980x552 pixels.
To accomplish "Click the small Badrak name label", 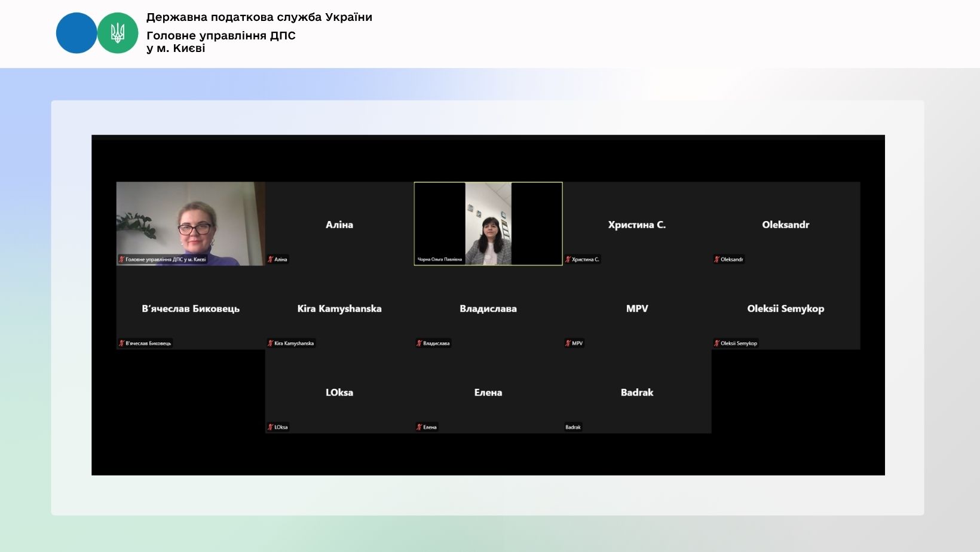I will click(573, 427).
